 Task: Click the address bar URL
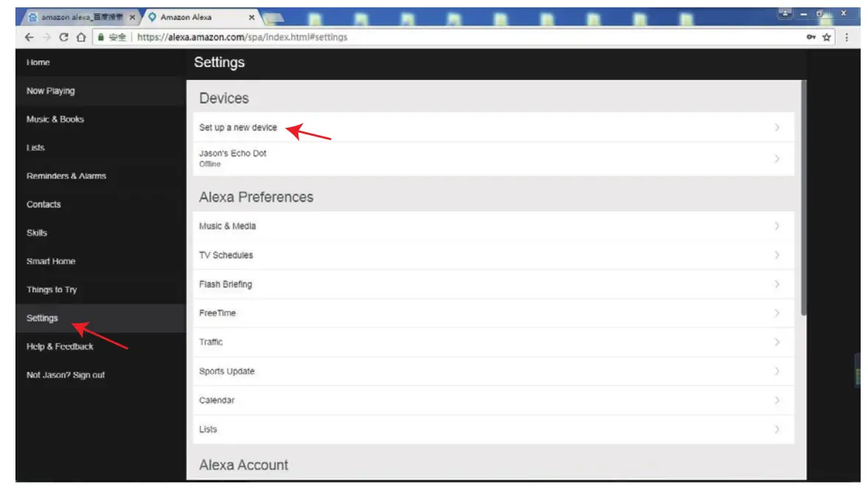242,37
